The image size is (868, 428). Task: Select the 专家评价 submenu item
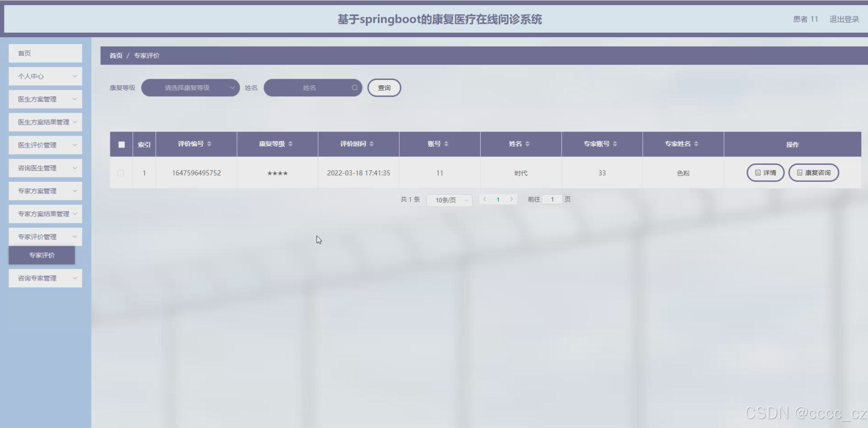click(42, 255)
